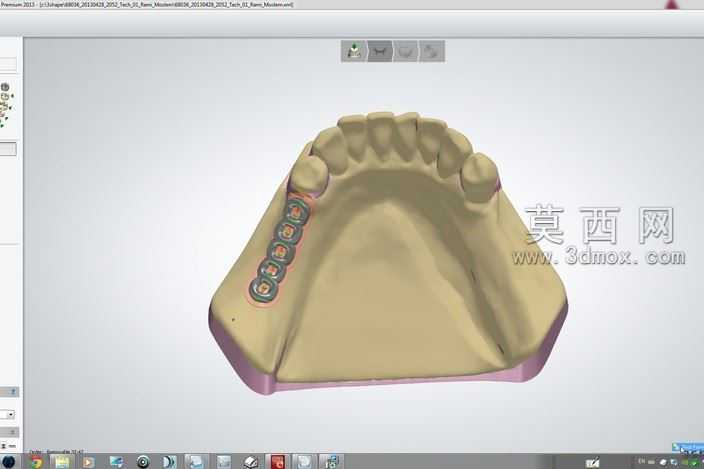This screenshot has width=704, height=469.
Task: Click the language indicator in system tray
Action: (641, 461)
